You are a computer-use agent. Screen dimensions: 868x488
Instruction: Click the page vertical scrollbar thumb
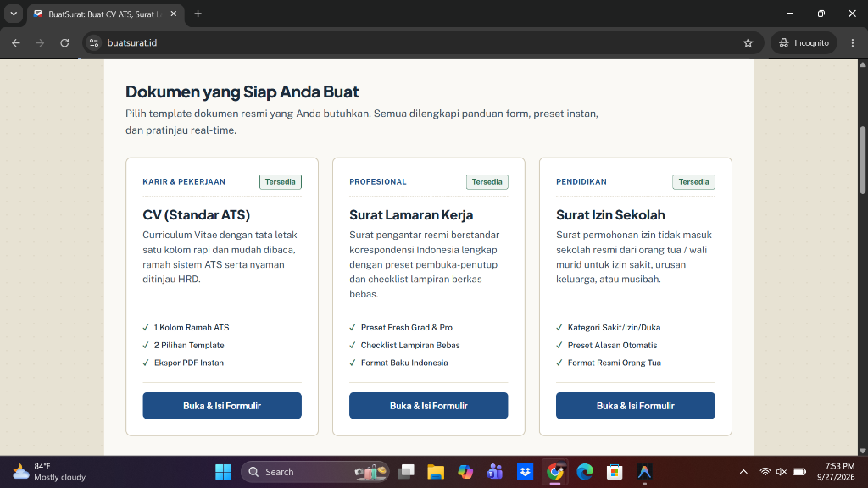[862, 160]
